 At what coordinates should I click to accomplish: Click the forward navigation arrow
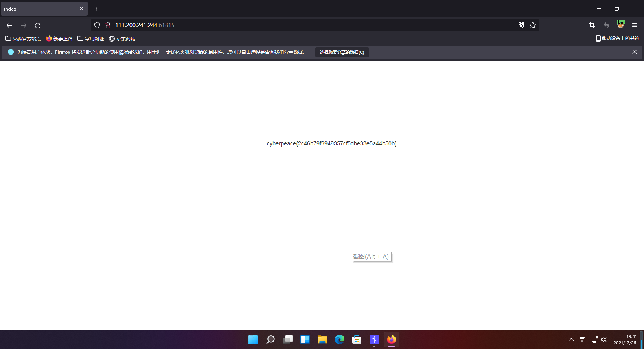[x=24, y=25]
